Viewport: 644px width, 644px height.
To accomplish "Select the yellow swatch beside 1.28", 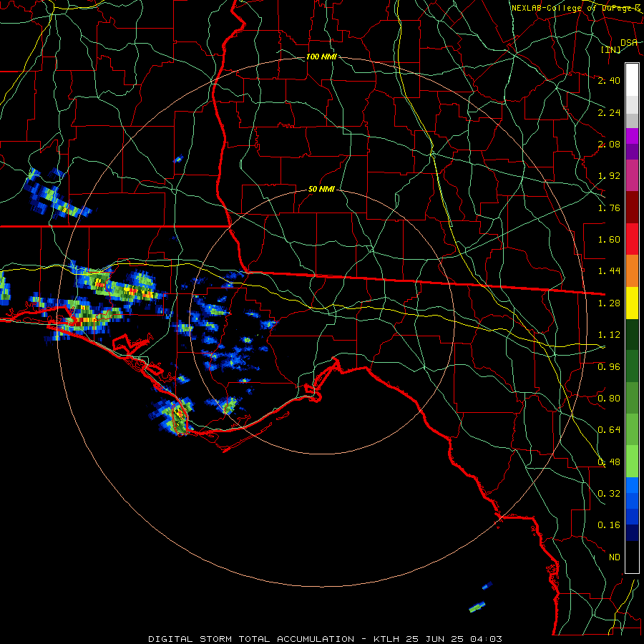I will tap(632, 303).
